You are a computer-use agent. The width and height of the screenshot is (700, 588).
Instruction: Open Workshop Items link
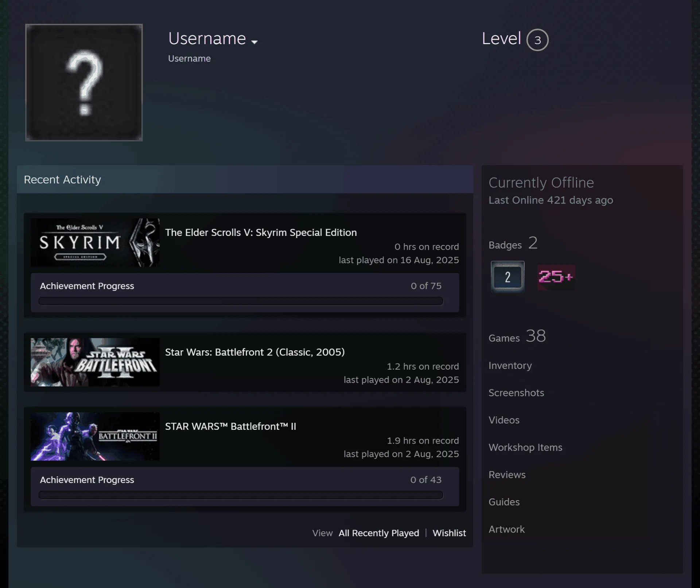click(x=525, y=447)
